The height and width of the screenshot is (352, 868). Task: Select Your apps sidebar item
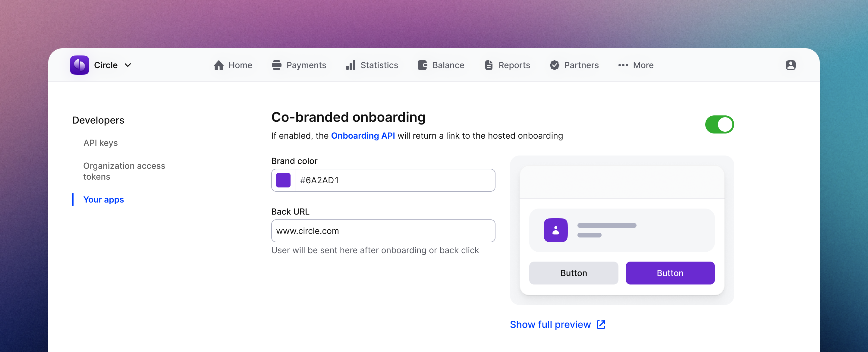point(103,200)
